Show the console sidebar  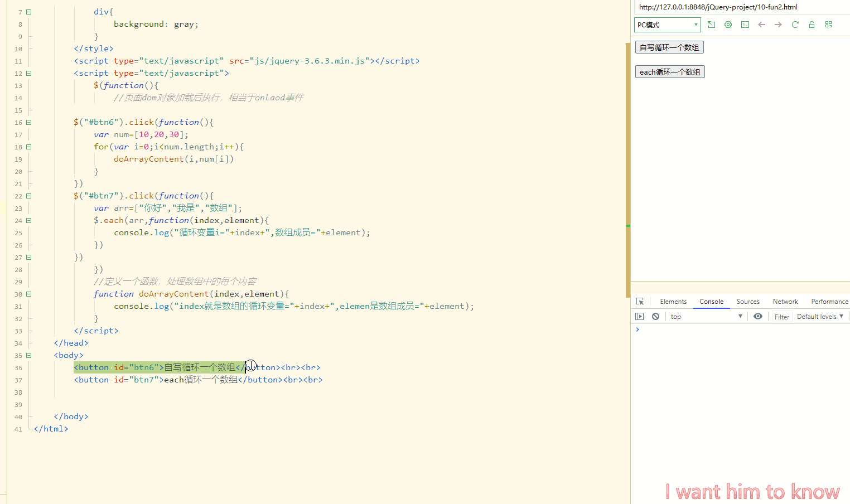coord(640,316)
